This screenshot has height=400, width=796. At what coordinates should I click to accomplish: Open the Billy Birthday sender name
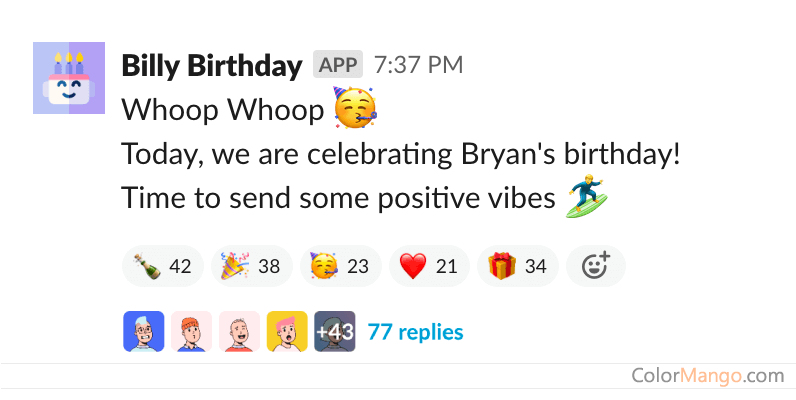click(x=211, y=66)
